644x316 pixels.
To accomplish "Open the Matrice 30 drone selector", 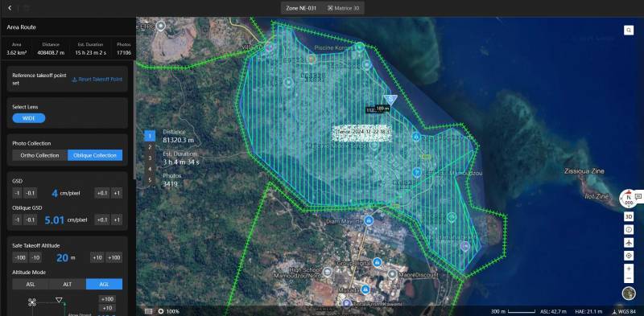I will (343, 8).
